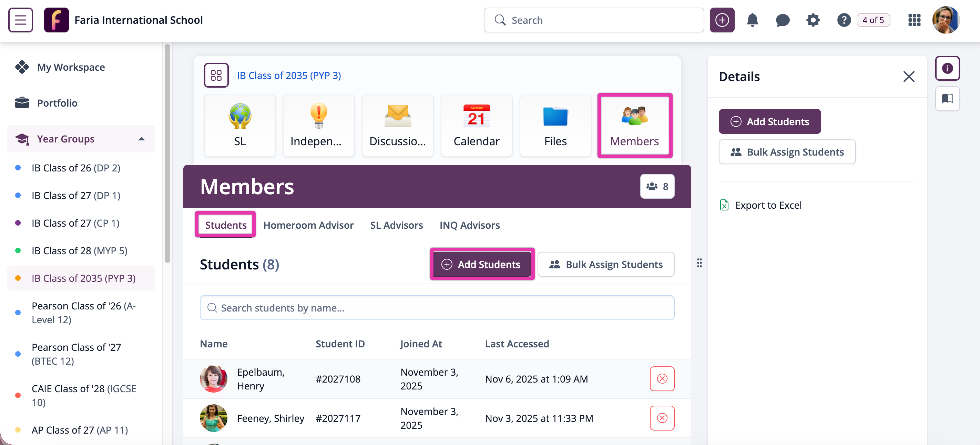Click student ID #2027108
The height and width of the screenshot is (445, 980).
point(338,379)
